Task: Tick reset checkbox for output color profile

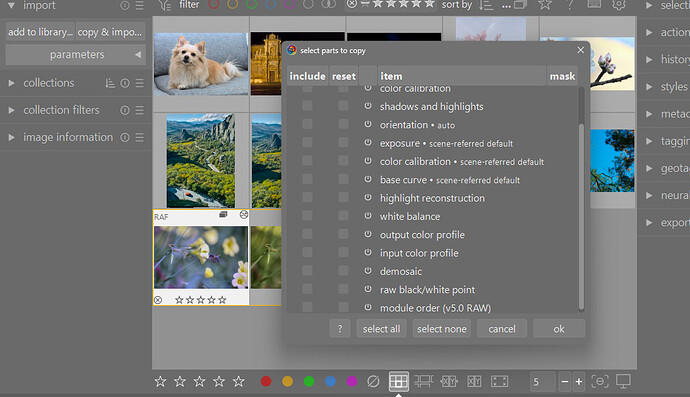Action: pyautogui.click(x=343, y=234)
